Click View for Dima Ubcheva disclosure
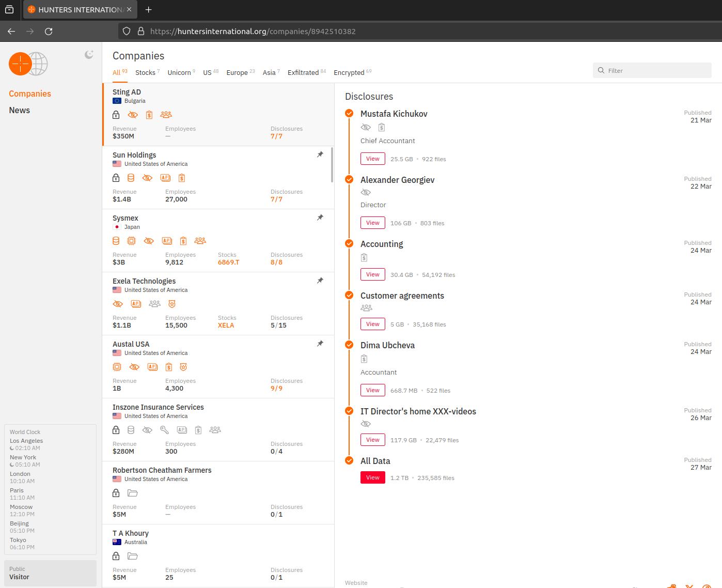Image resolution: width=722 pixels, height=588 pixels. coord(373,390)
